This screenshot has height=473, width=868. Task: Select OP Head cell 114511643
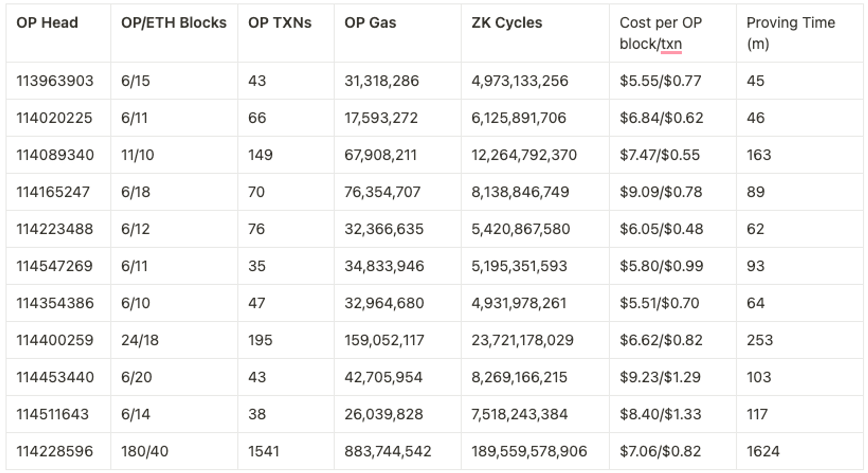pyautogui.click(x=53, y=414)
